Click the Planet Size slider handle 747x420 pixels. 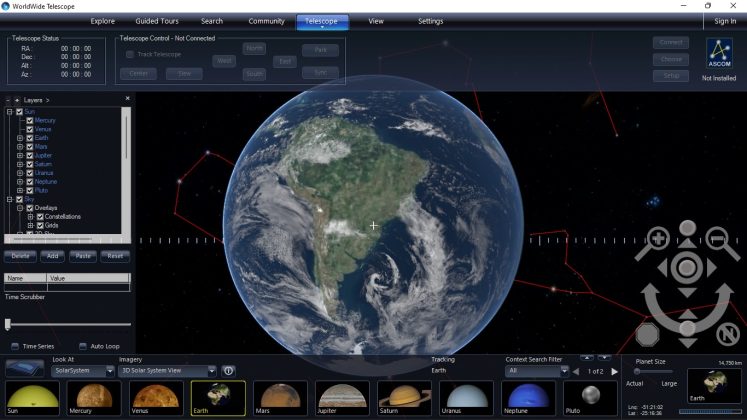tap(637, 371)
